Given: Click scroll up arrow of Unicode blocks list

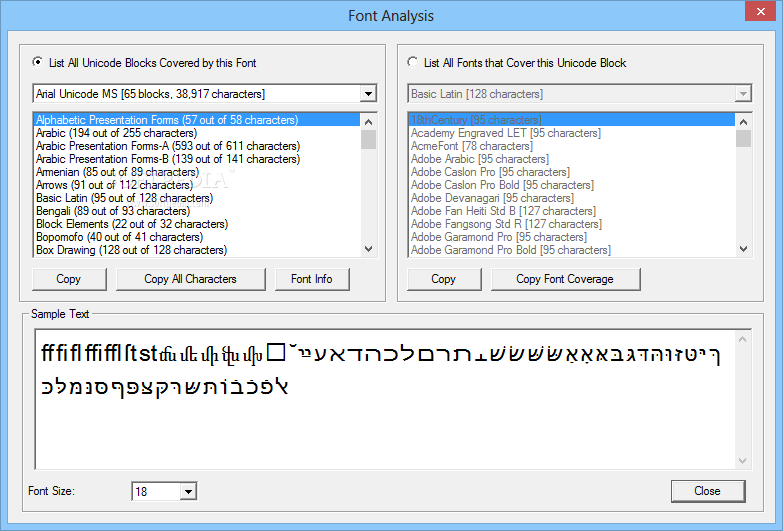Looking at the screenshot, I should (x=369, y=122).
